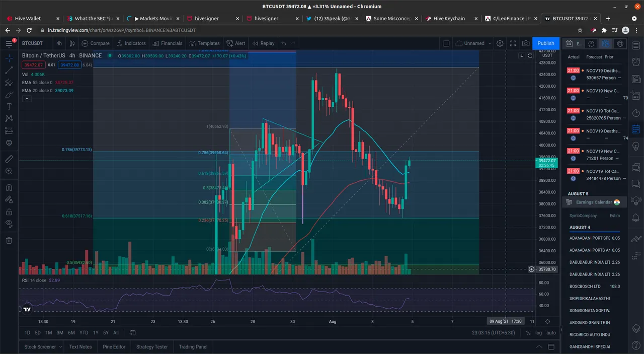
Task: Open the chart patterns tool
Action: coord(9,119)
